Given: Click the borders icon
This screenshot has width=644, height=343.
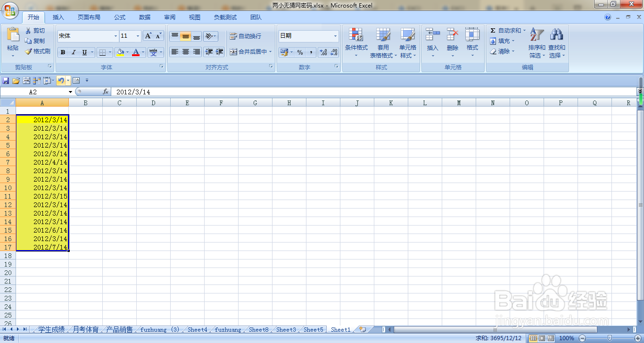Looking at the screenshot, I should coord(102,52).
